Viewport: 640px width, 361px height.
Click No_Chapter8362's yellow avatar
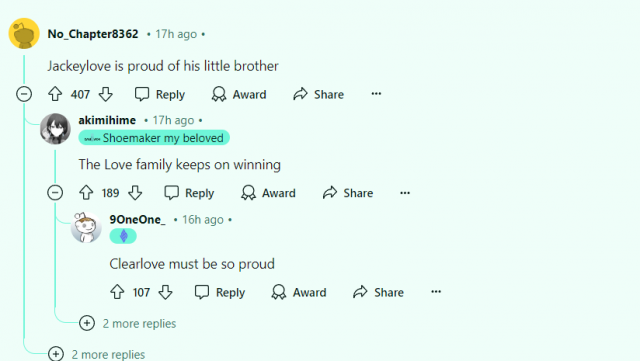24,33
